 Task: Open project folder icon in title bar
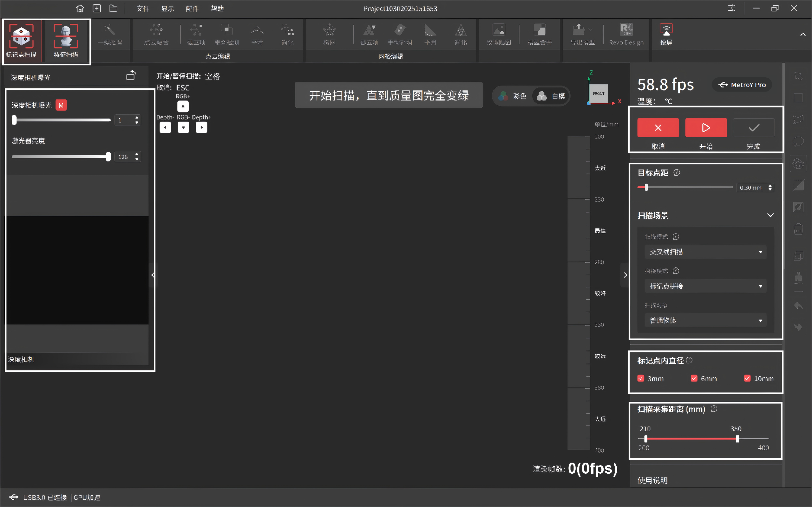point(114,8)
